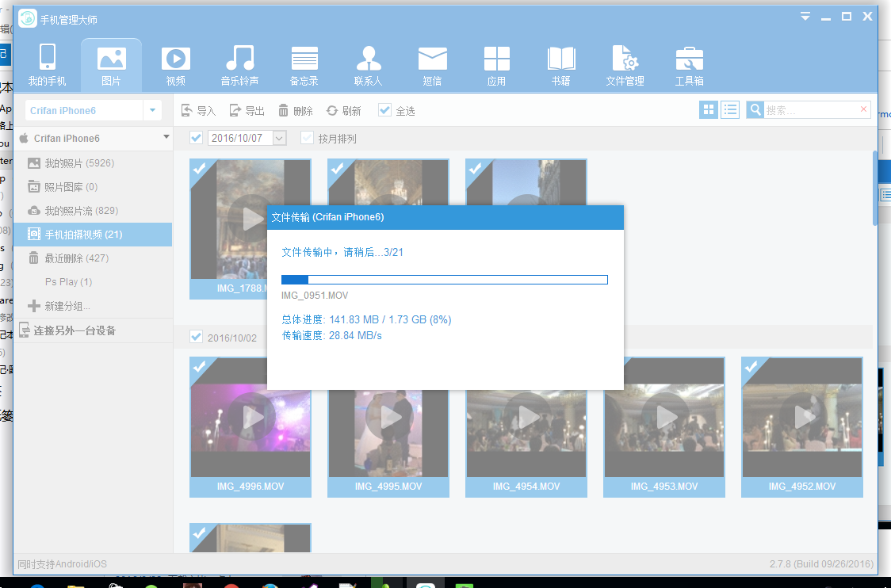Collapse the Crifan iPhone6 tree node
The width and height of the screenshot is (891, 588).
tap(166, 137)
